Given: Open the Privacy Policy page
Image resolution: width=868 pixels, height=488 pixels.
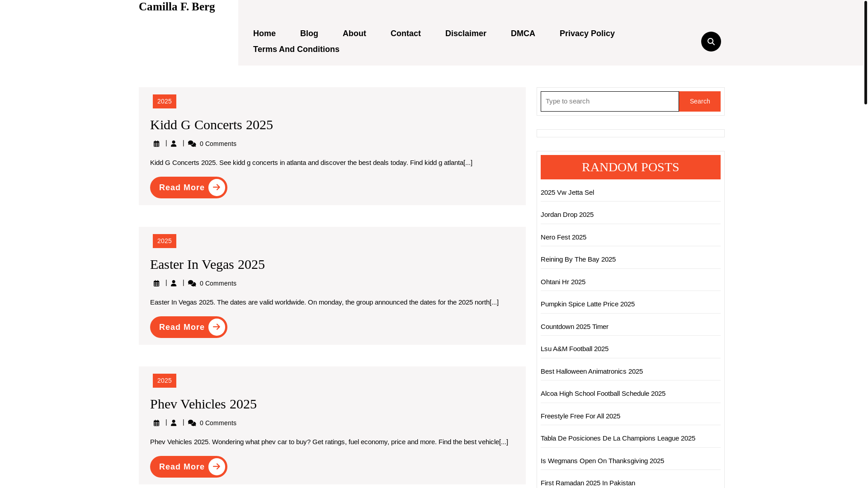Looking at the screenshot, I should [587, 33].
